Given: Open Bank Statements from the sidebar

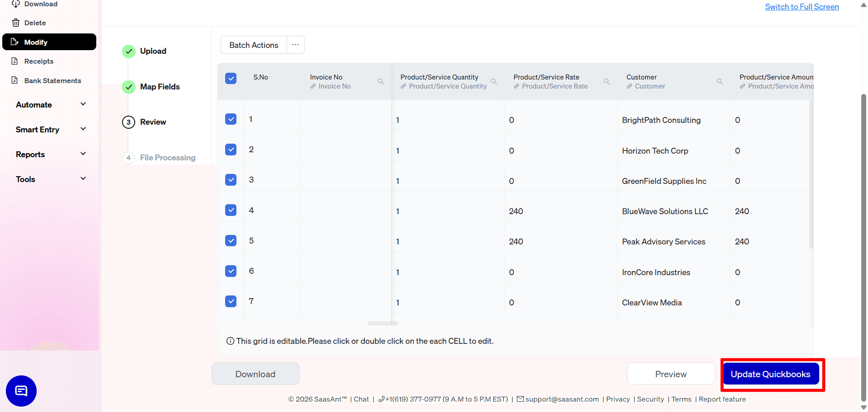Looking at the screenshot, I should point(52,80).
